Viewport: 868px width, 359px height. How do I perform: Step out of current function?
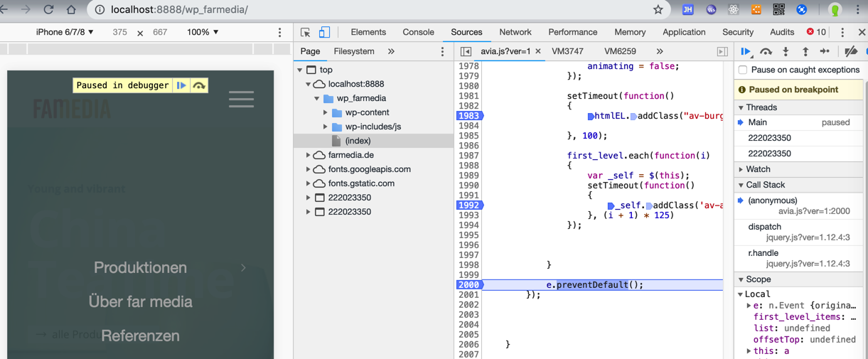805,51
